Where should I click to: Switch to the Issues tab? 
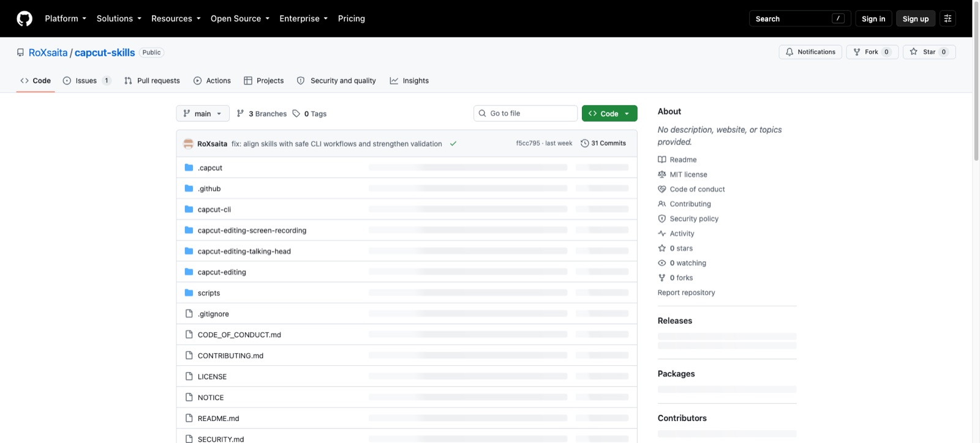point(87,81)
